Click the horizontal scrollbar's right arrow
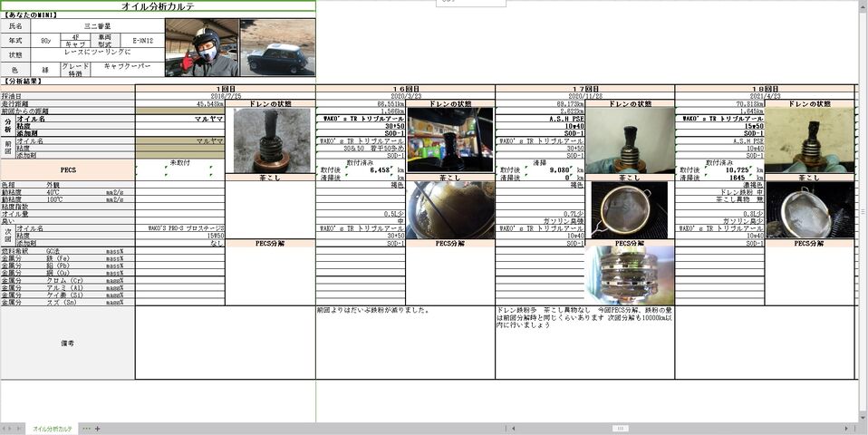The width and height of the screenshot is (868, 435). coord(846,429)
